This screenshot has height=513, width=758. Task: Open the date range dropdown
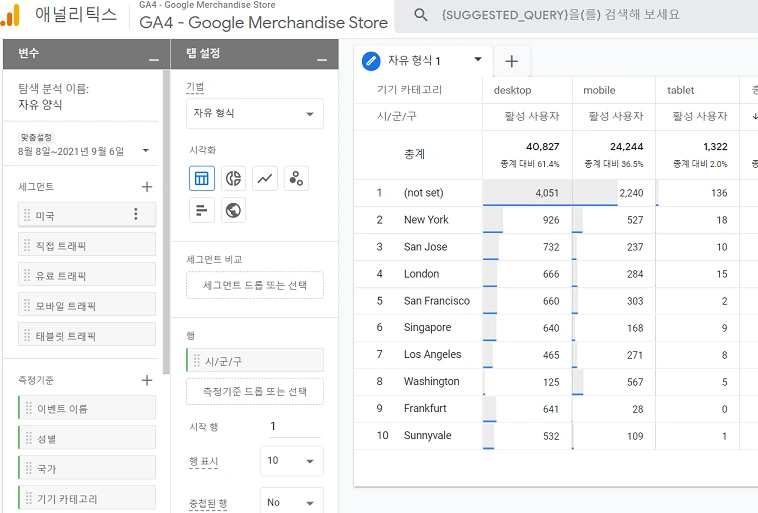coord(146,150)
